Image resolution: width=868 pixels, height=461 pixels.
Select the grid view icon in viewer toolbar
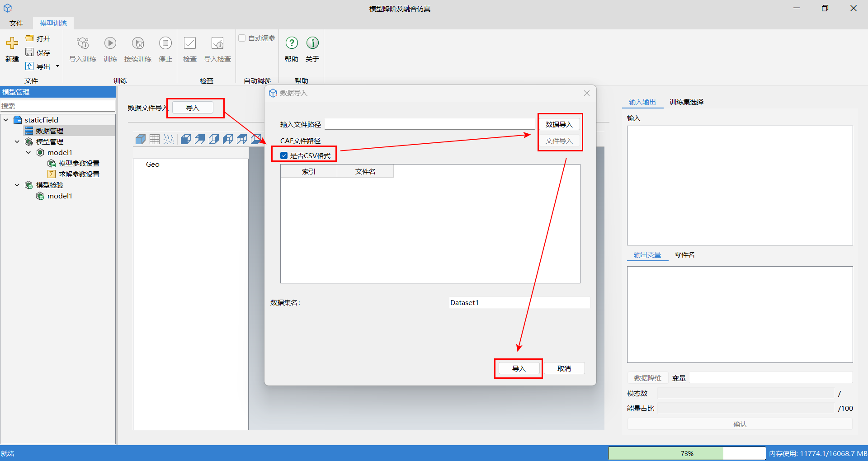[x=155, y=139]
